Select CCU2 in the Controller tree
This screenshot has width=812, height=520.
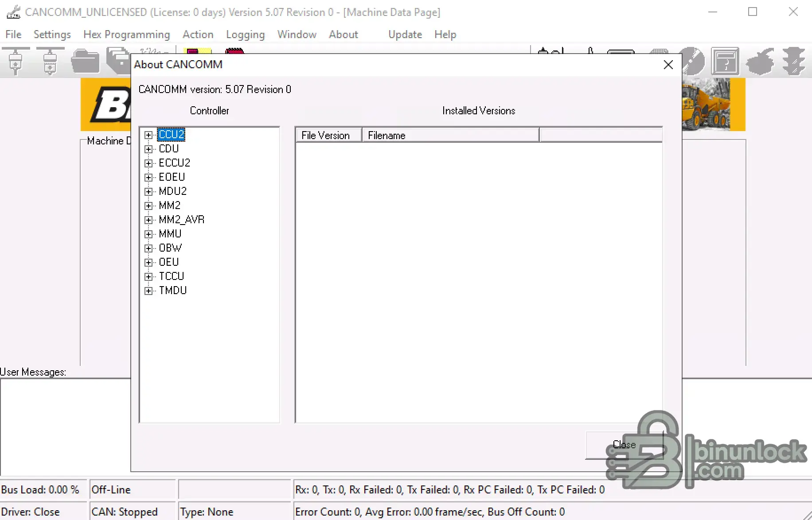[171, 135]
